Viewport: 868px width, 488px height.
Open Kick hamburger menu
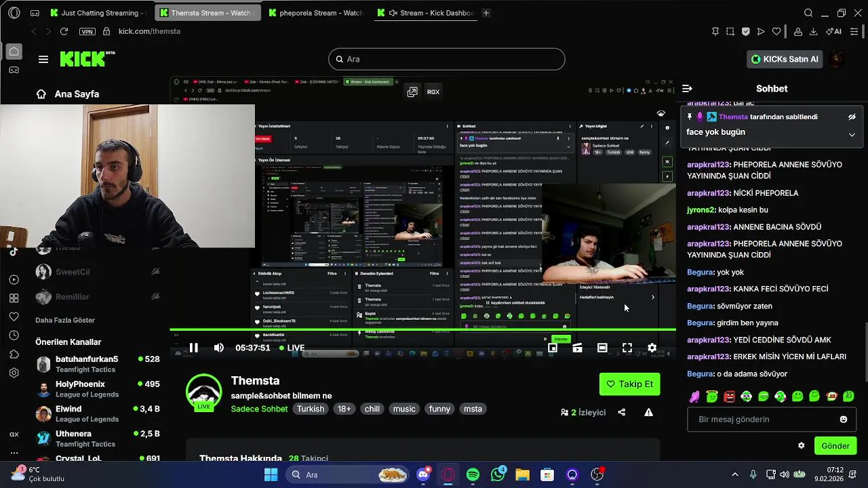click(43, 59)
